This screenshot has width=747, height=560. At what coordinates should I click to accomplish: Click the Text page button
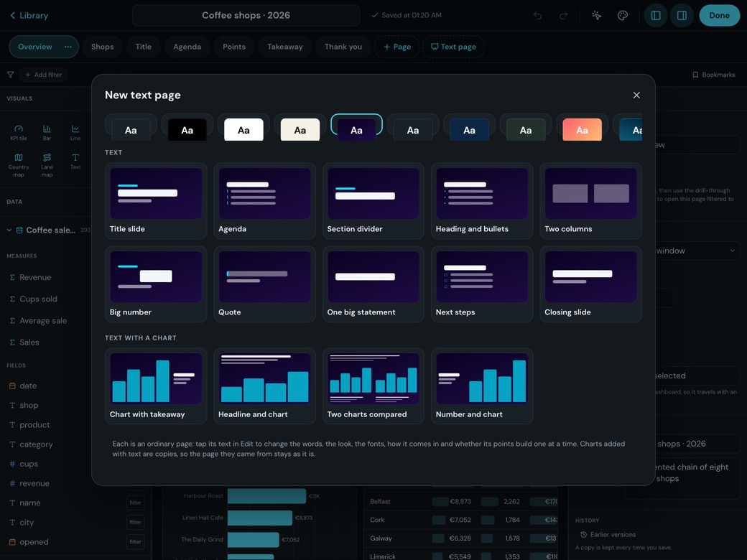(453, 47)
